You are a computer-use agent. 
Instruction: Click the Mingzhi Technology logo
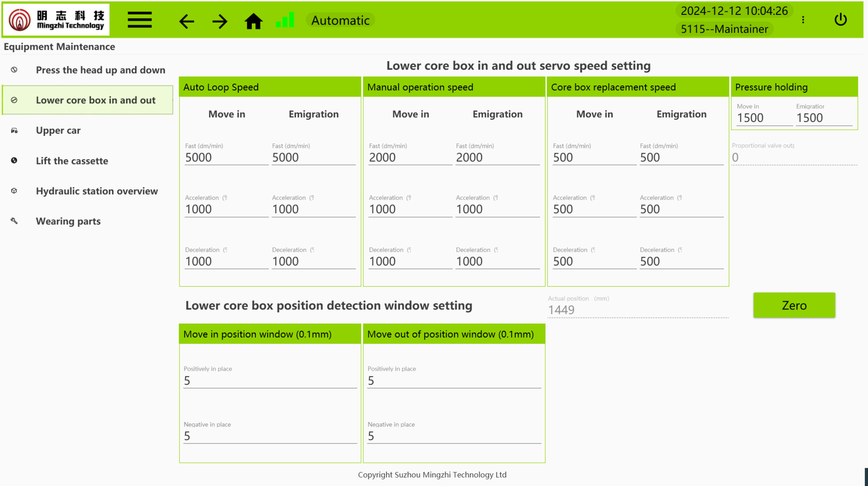(x=57, y=20)
